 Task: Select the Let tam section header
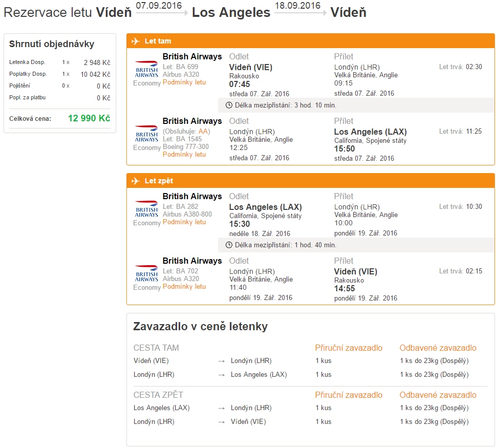point(310,41)
